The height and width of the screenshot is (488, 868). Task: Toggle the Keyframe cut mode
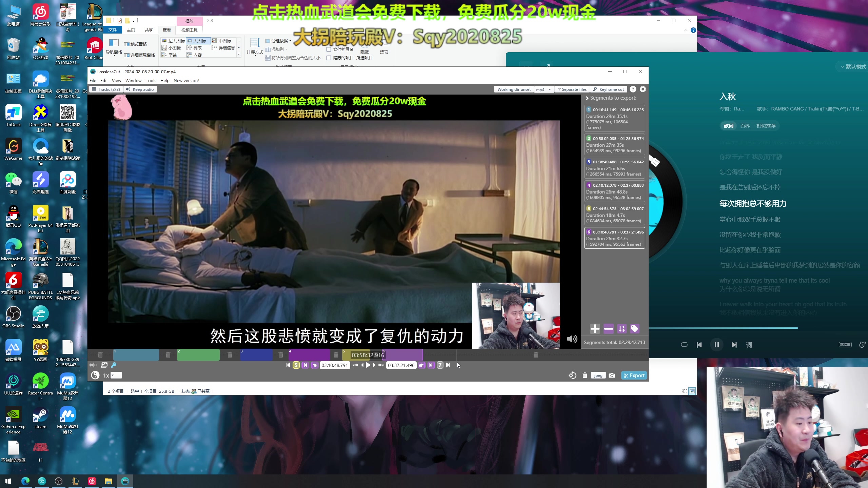tap(608, 89)
